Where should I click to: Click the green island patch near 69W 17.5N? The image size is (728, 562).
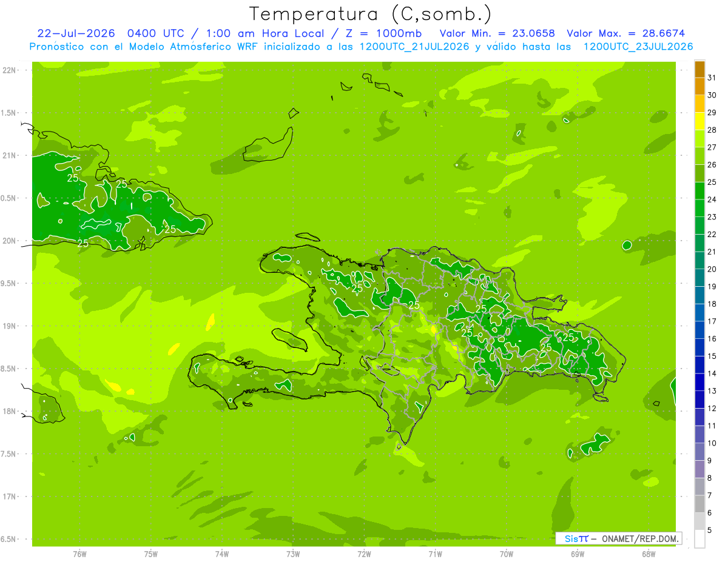(x=595, y=445)
